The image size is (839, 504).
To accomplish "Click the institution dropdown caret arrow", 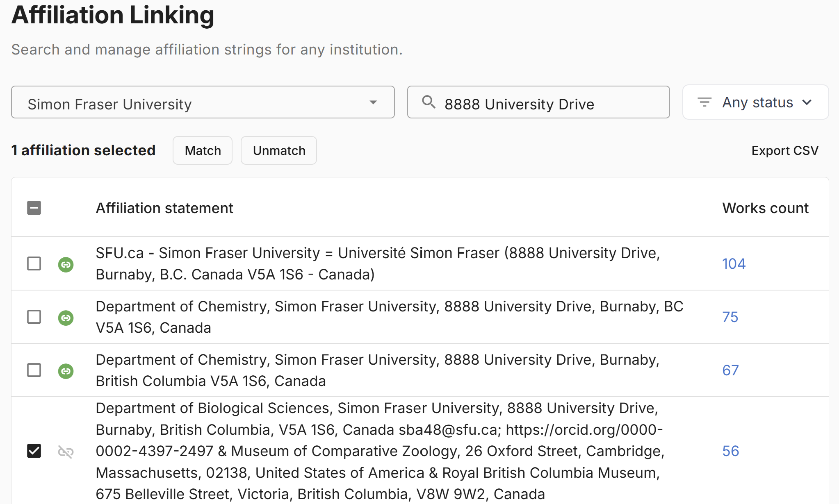I will (x=373, y=102).
